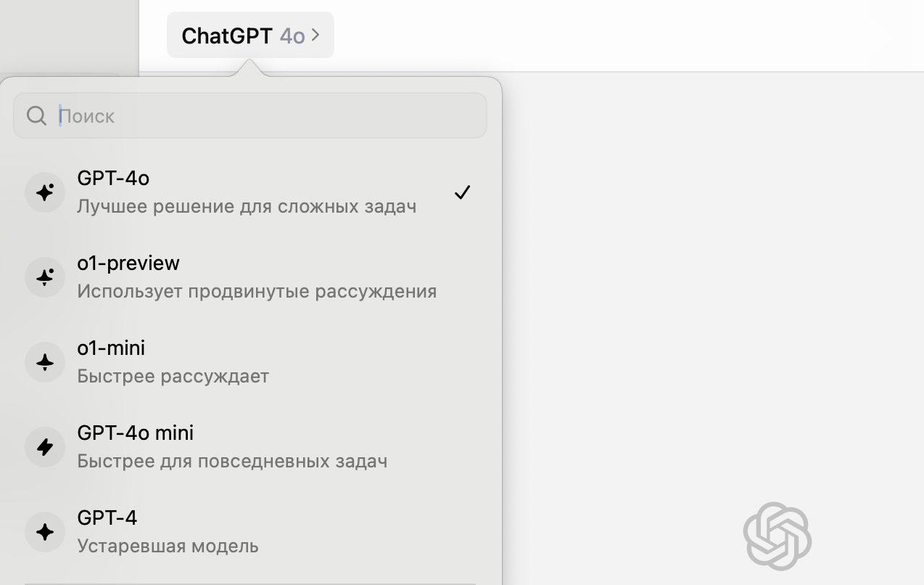Click the GPT-4o mini lightning icon
This screenshot has height=585, width=924.
click(45, 447)
